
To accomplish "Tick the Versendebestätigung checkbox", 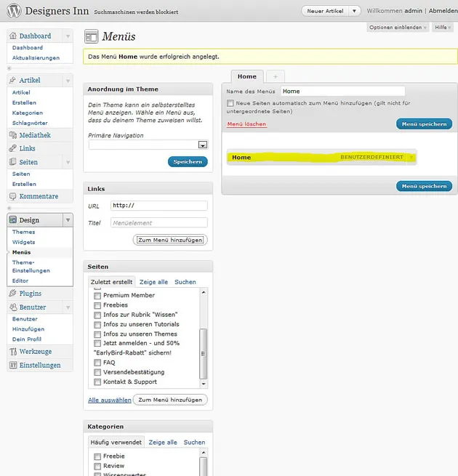I will [97, 373].
